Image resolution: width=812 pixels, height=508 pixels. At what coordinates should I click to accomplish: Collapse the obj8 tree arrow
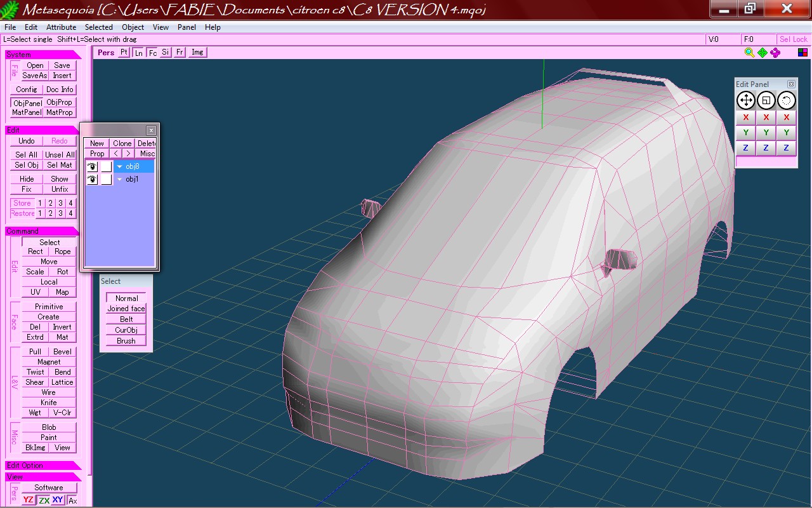[x=119, y=167]
